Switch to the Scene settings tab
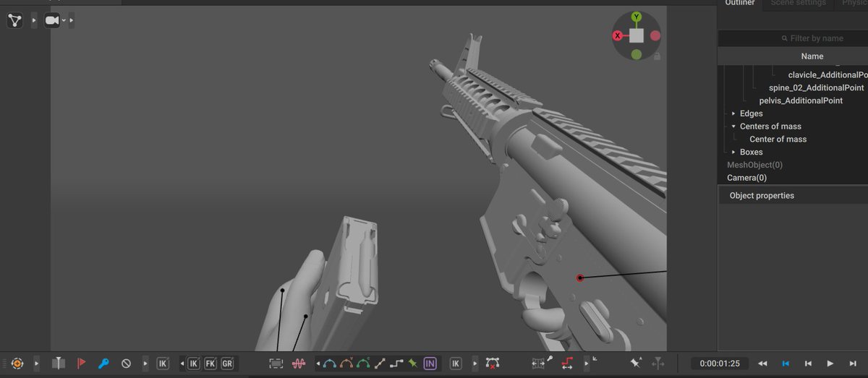 [x=798, y=4]
